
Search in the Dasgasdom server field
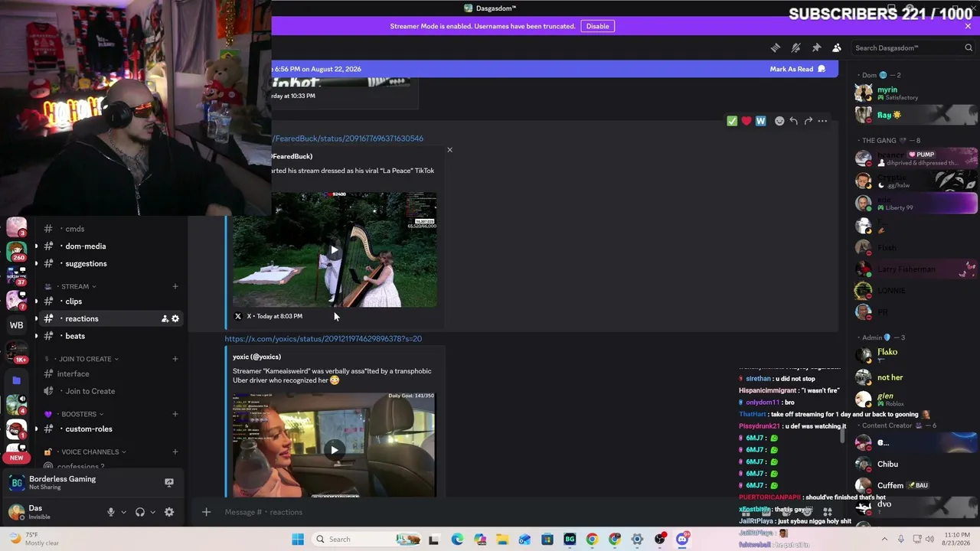[913, 47]
